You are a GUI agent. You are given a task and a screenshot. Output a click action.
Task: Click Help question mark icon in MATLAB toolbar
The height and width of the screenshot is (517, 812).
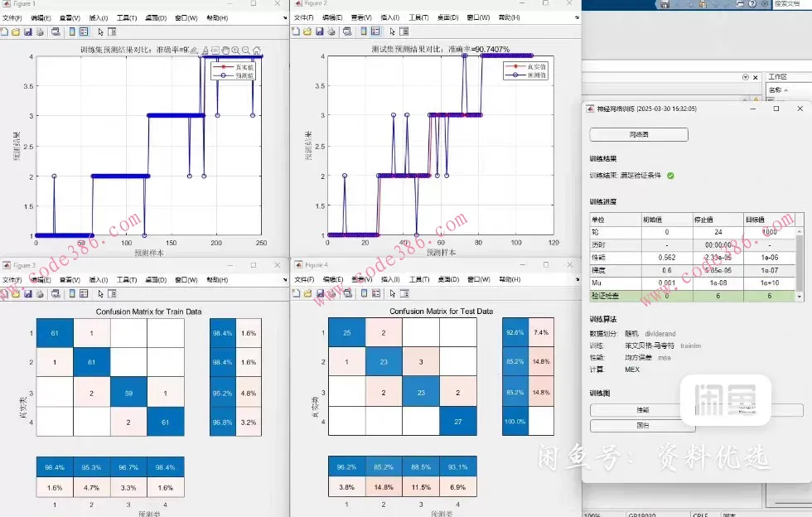(x=752, y=4)
